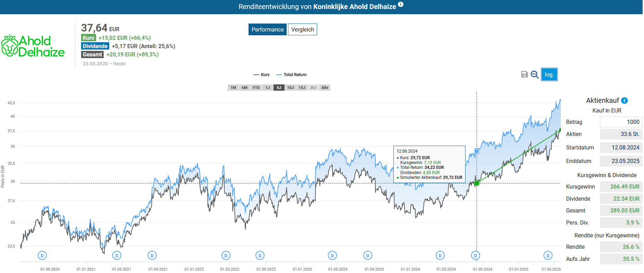Select the 1M time range

pyautogui.click(x=233, y=88)
